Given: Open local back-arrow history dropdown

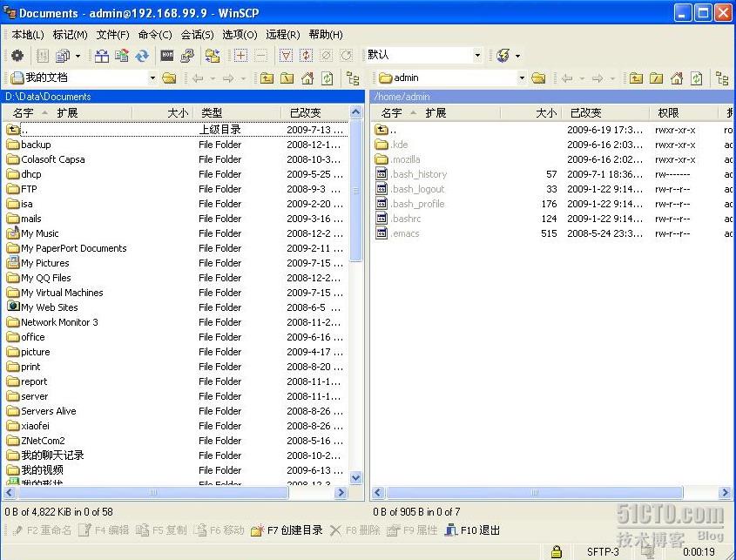Looking at the screenshot, I should (213, 78).
